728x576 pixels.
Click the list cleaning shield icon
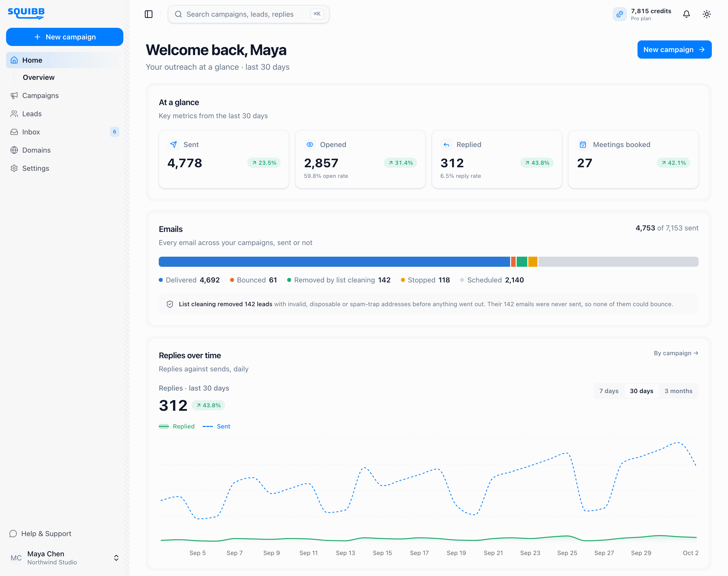(170, 304)
